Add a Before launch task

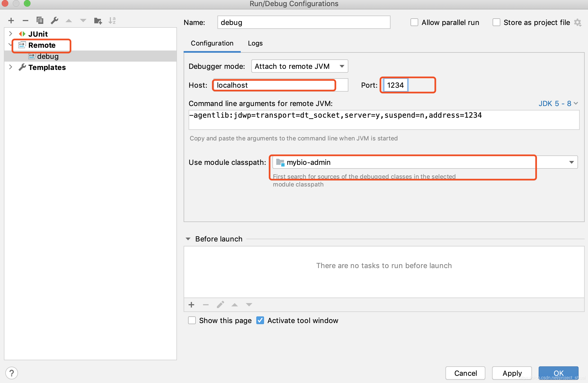coord(191,304)
